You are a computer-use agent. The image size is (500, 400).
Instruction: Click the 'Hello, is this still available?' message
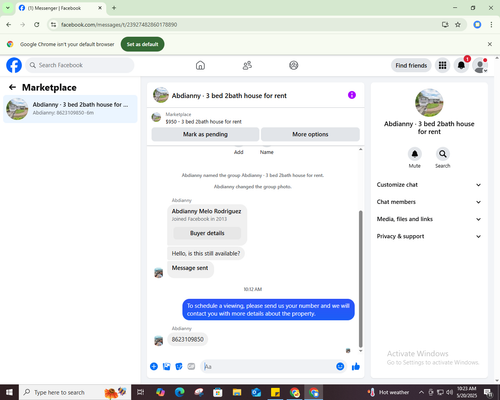pyautogui.click(x=206, y=253)
